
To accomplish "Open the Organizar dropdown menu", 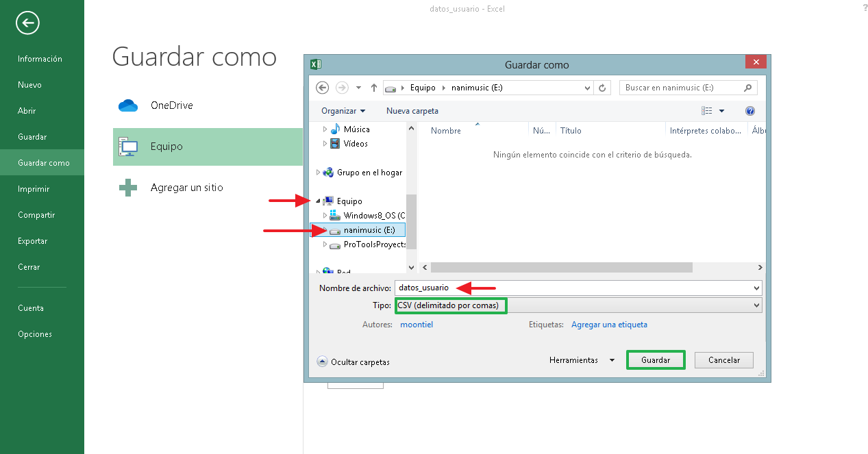I will pos(343,110).
